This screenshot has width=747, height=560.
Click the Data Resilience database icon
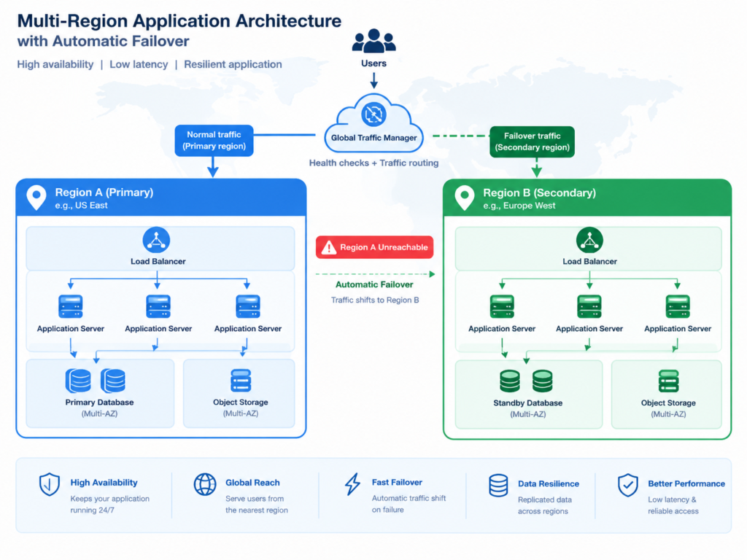coord(498,485)
